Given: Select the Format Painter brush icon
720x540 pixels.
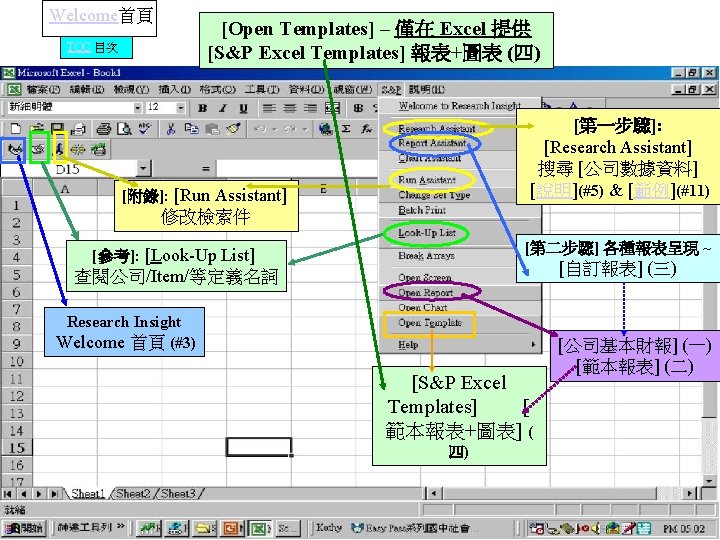Looking at the screenshot, I should tap(233, 129).
